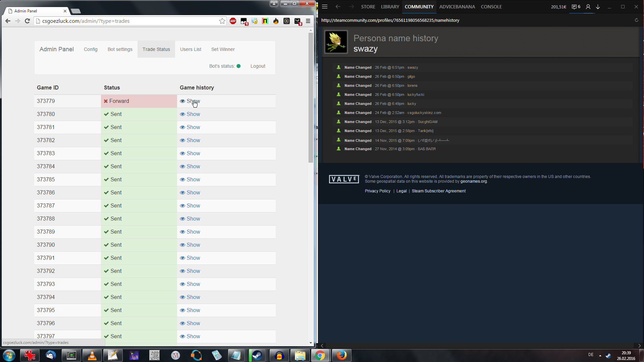Open the Steam hamburger menu icon
The image size is (644, 362).
[325, 7]
